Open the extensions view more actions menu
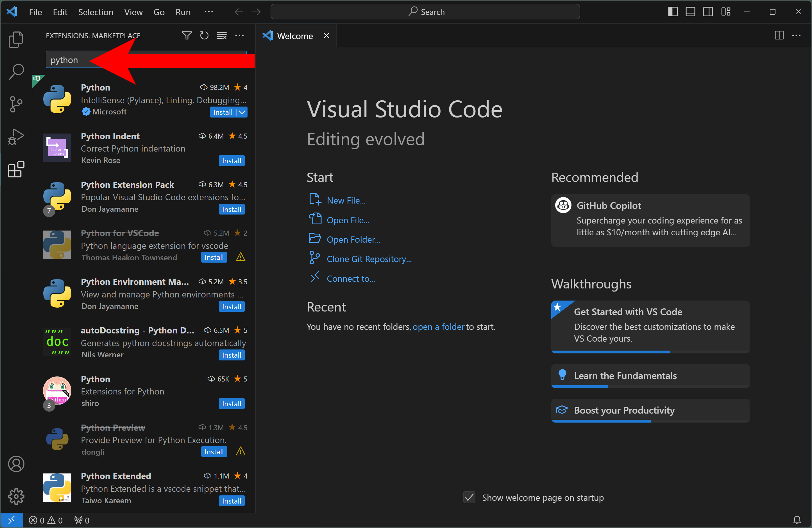This screenshot has height=528, width=812. coord(239,35)
